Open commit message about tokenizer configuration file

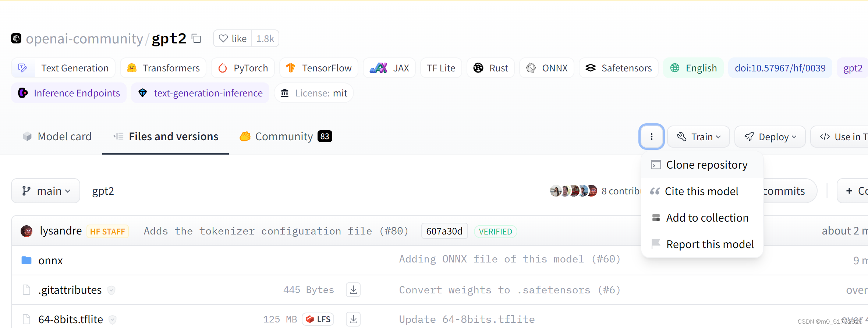276,231
